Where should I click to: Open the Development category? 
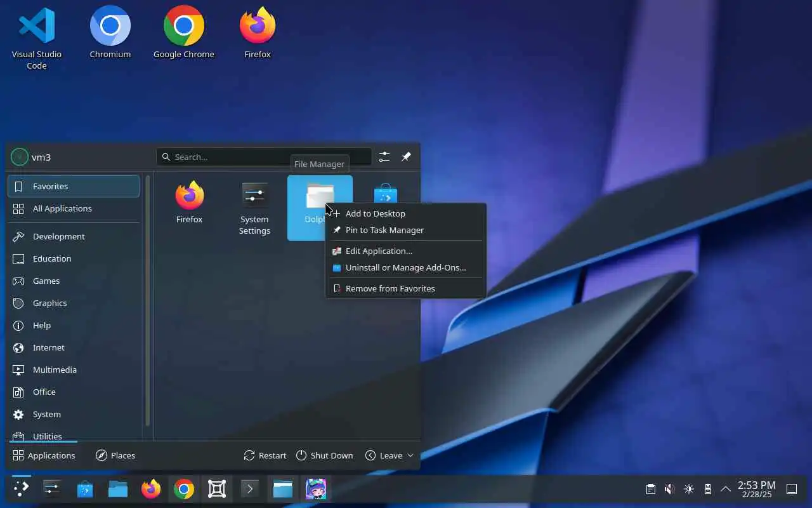point(74,236)
